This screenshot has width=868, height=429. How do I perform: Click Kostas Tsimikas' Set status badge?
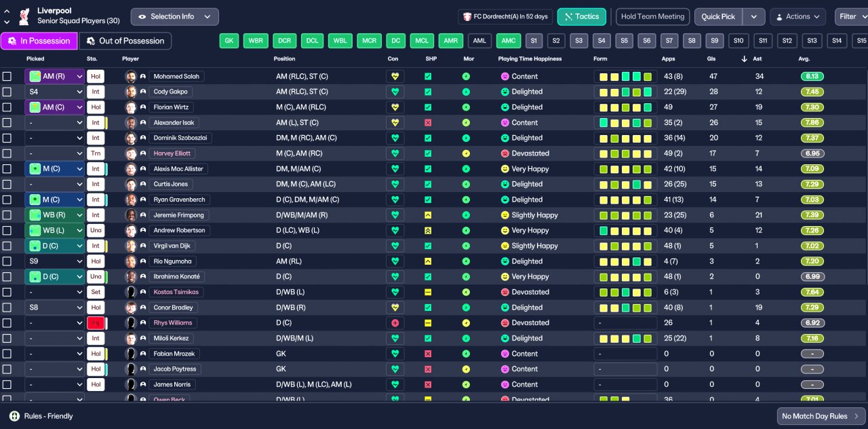(96, 293)
